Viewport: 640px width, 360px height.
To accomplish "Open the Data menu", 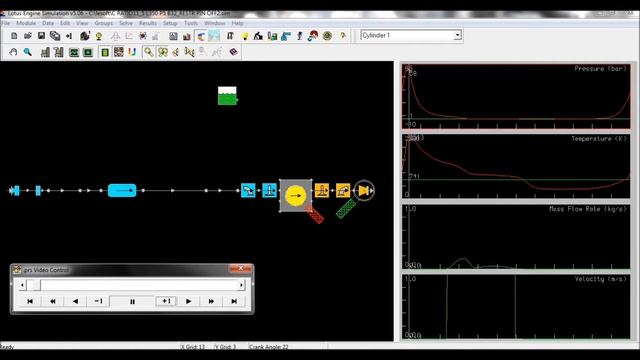I will pos(48,23).
